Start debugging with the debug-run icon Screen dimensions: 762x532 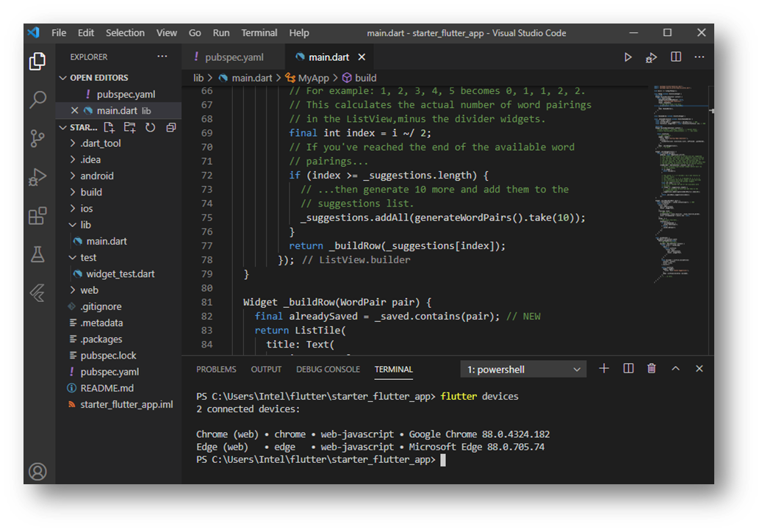651,58
